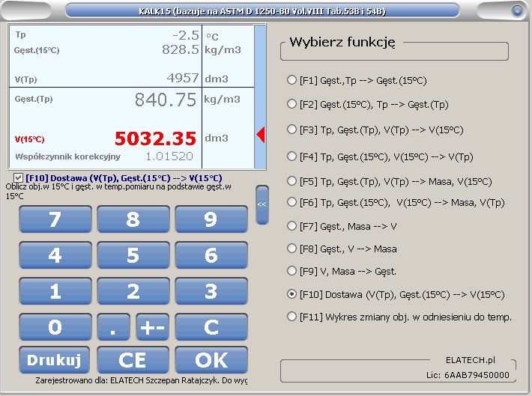This screenshot has width=532, height=396.
Task: Tap keypad digit 7
Action: [x=55, y=219]
